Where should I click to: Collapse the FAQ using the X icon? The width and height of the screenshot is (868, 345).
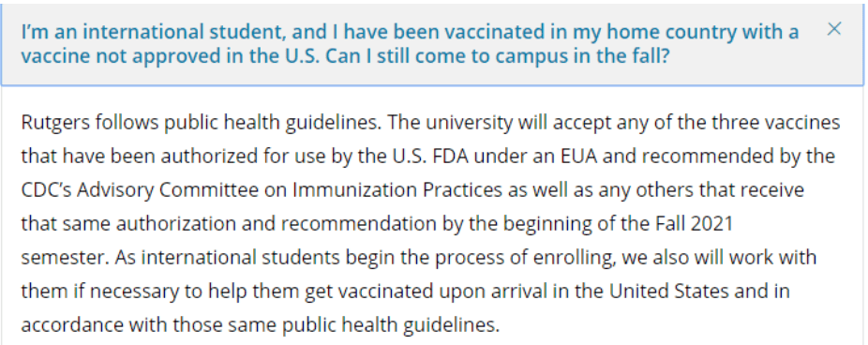833,29
